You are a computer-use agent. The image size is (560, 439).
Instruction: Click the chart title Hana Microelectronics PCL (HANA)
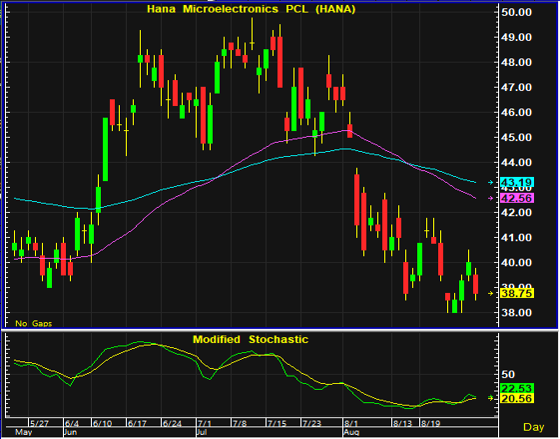251,9
